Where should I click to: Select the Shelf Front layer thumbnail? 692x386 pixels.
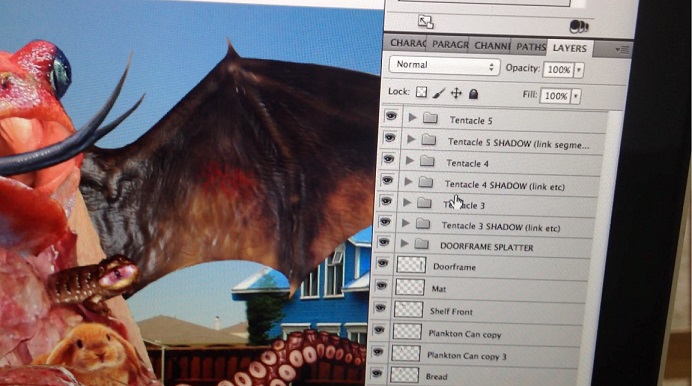pyautogui.click(x=408, y=309)
